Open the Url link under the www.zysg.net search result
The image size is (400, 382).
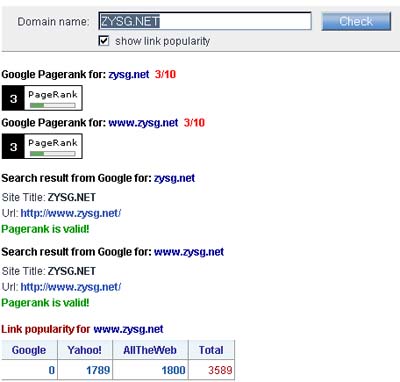tap(71, 287)
